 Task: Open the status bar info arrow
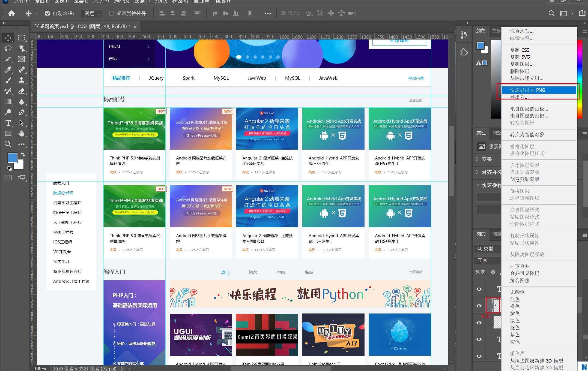coord(122,369)
